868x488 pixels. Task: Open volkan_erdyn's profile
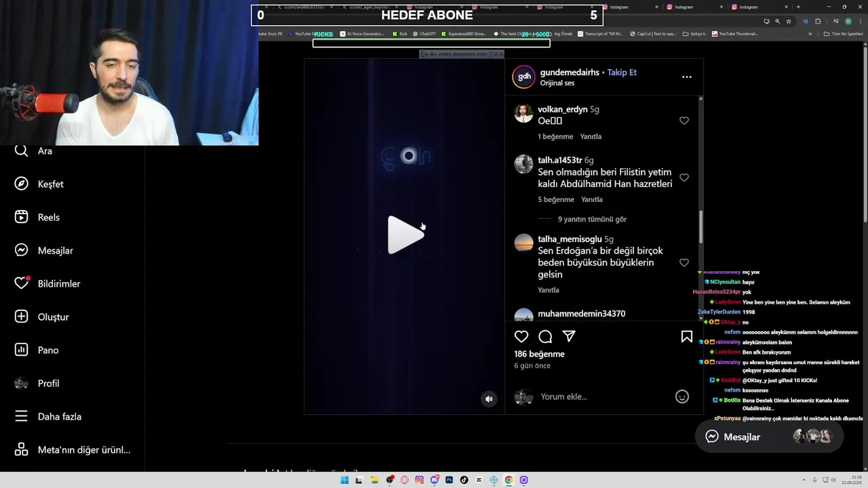(x=563, y=109)
